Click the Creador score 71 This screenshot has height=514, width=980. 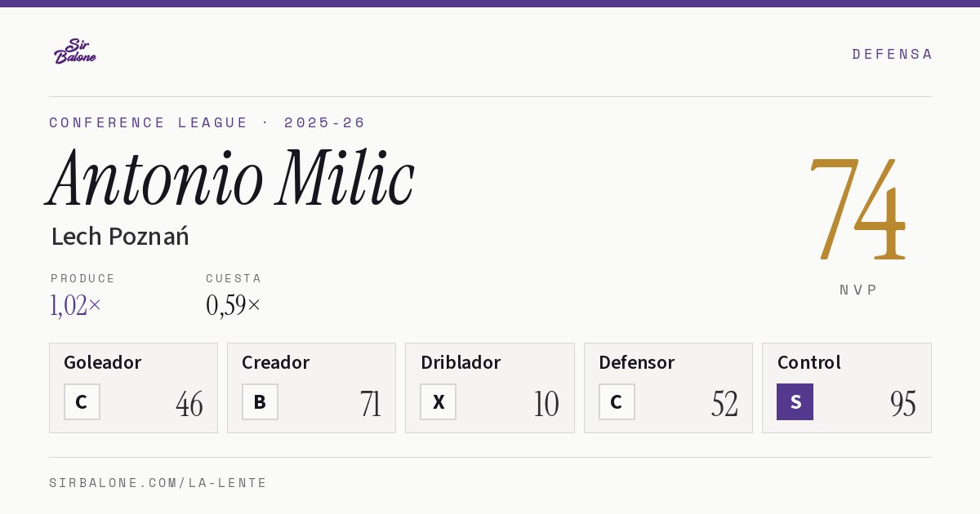coord(371,403)
